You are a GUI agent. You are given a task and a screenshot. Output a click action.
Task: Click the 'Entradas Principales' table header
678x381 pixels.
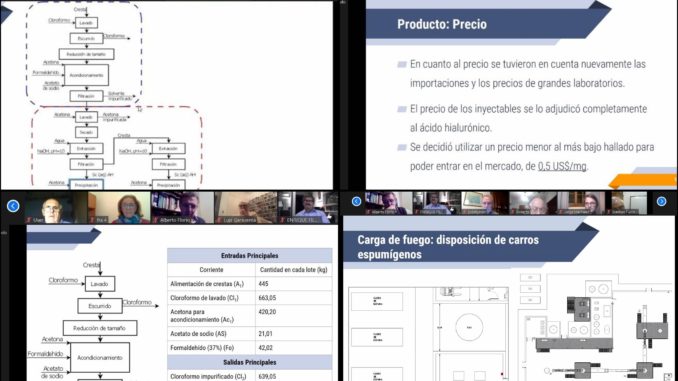click(249, 256)
